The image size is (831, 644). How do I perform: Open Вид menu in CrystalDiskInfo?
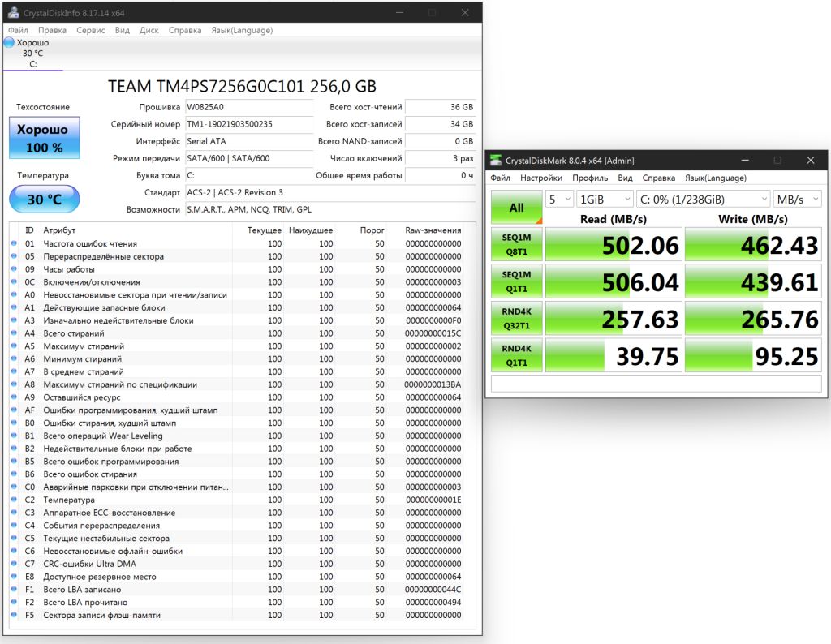[x=123, y=30]
